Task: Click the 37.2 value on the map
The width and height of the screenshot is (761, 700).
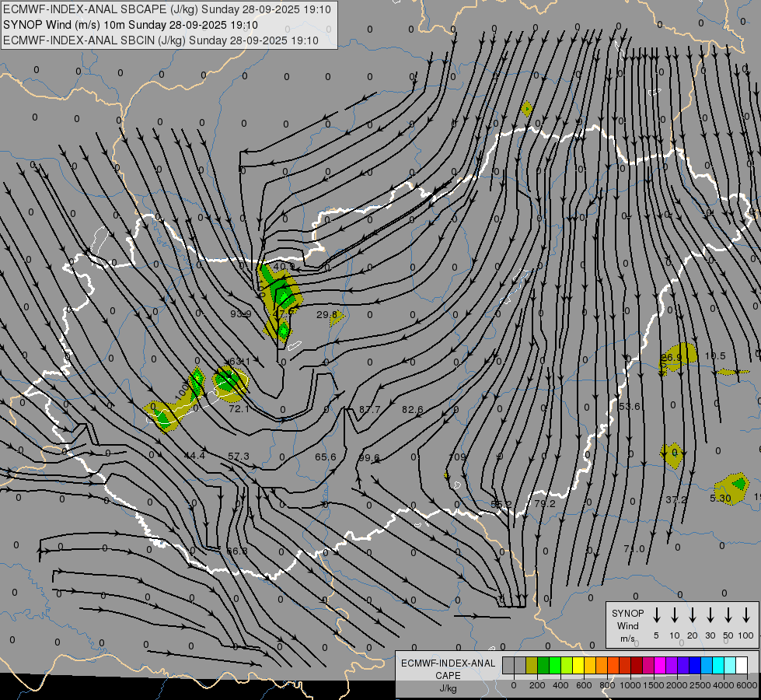Action: (x=676, y=499)
